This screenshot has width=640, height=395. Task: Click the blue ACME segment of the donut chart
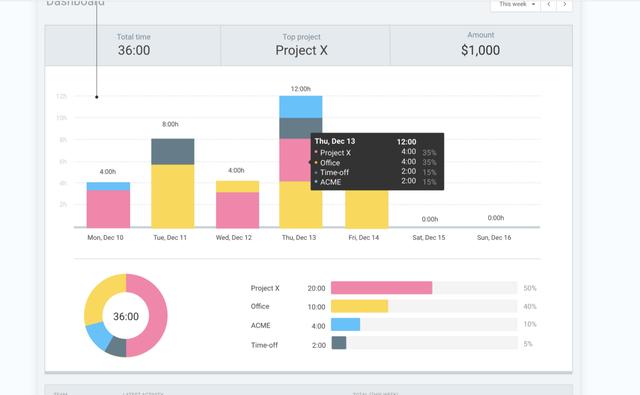[x=98, y=335]
